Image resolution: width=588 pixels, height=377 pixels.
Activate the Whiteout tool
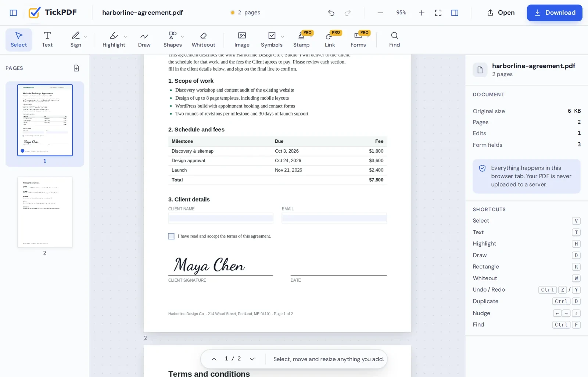tap(203, 39)
